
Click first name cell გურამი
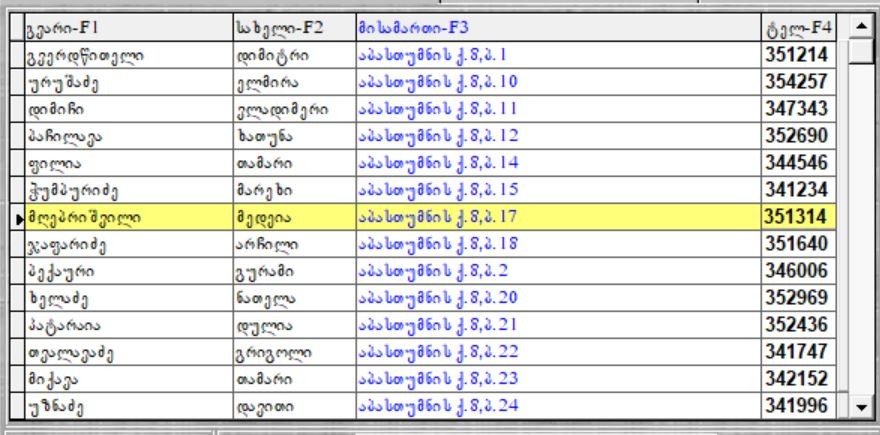tap(295, 271)
